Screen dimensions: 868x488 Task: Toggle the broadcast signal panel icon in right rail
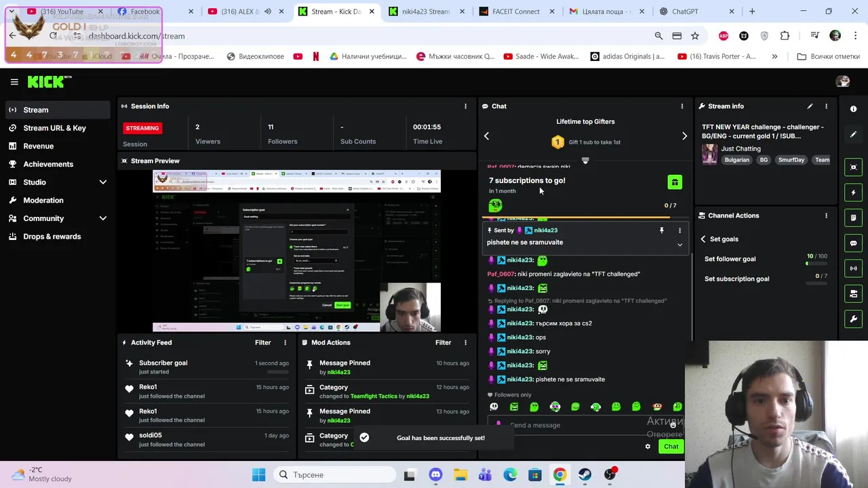(x=853, y=268)
